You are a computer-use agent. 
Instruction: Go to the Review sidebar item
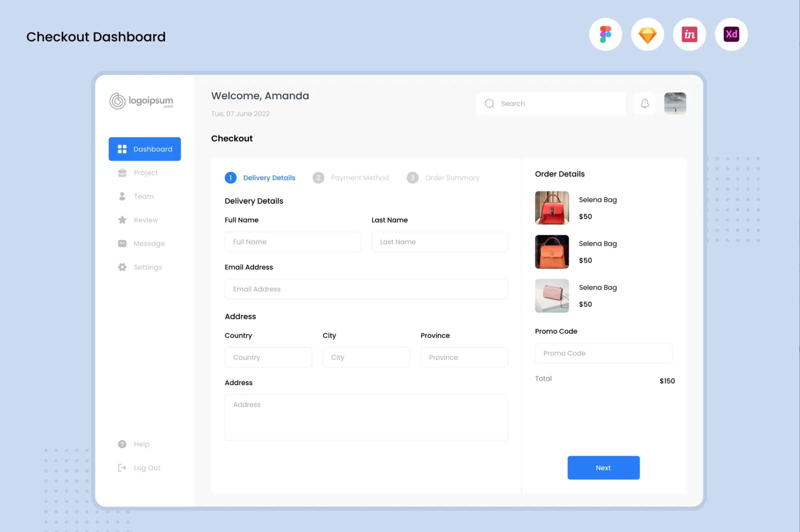click(146, 220)
